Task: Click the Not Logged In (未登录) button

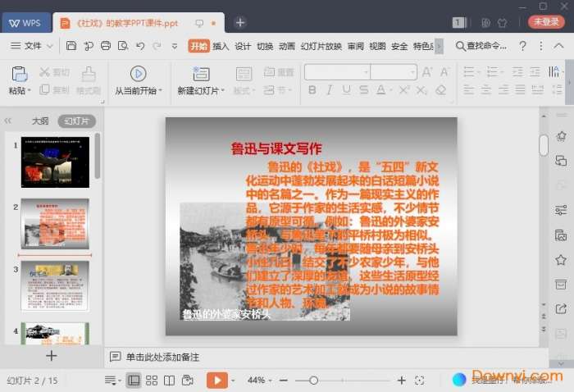Action: tap(547, 22)
